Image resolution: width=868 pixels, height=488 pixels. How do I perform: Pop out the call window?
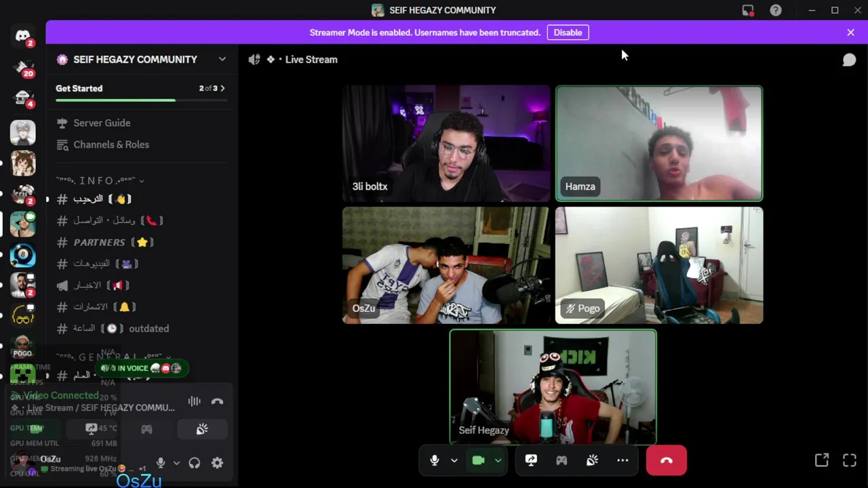822,460
